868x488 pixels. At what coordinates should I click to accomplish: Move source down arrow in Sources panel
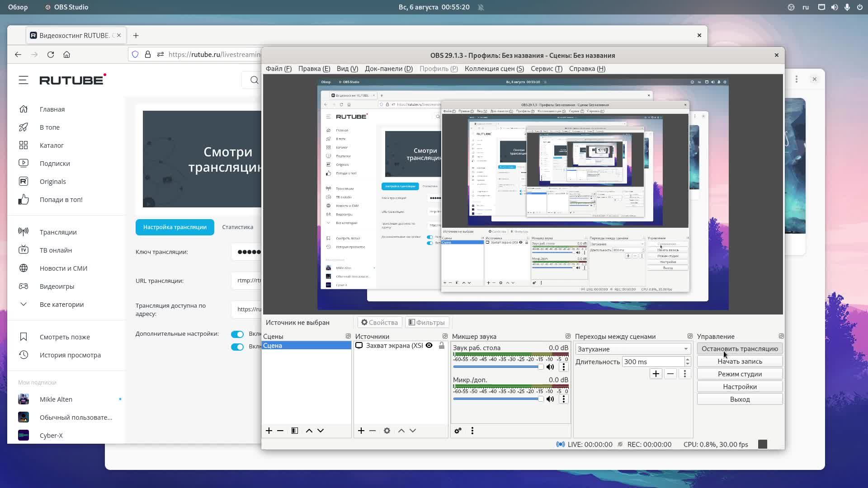413,431
